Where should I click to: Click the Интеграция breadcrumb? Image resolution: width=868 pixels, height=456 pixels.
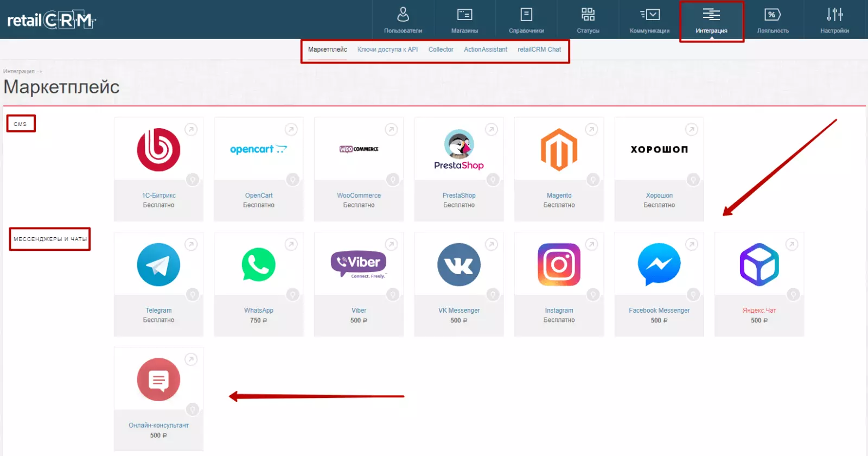tap(19, 71)
